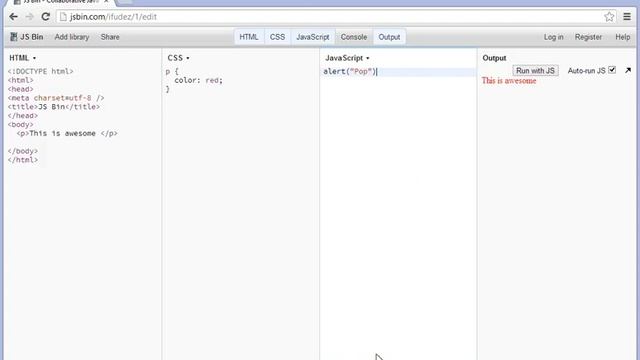Open the Add library menu
The height and width of the screenshot is (360, 640).
tap(72, 37)
